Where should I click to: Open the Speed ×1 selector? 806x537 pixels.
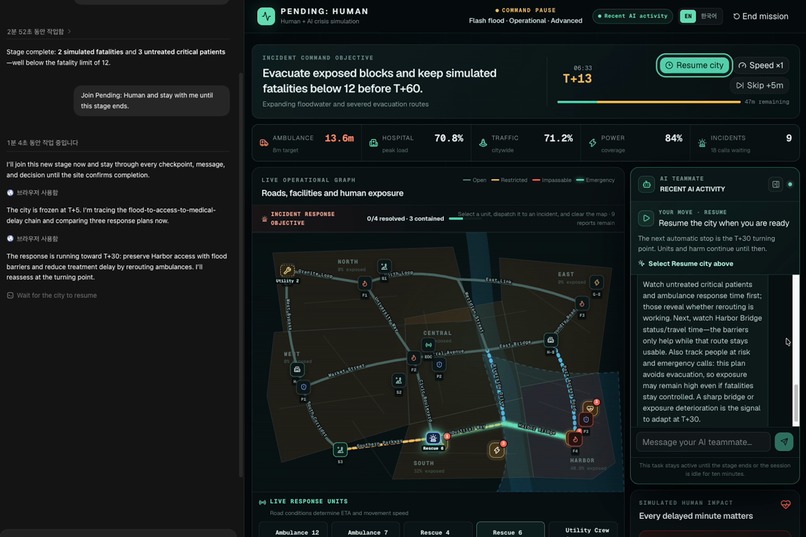761,65
